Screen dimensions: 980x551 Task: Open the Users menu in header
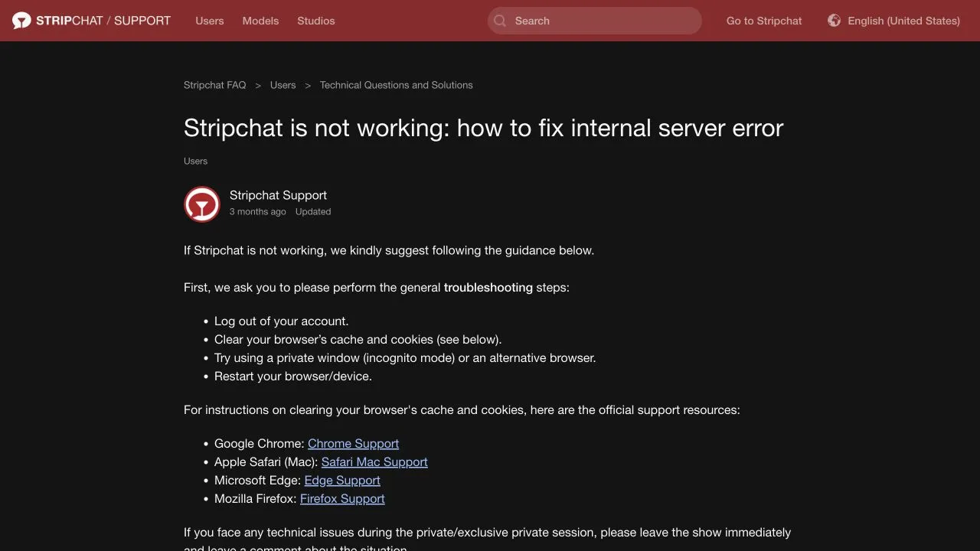pyautogui.click(x=210, y=21)
